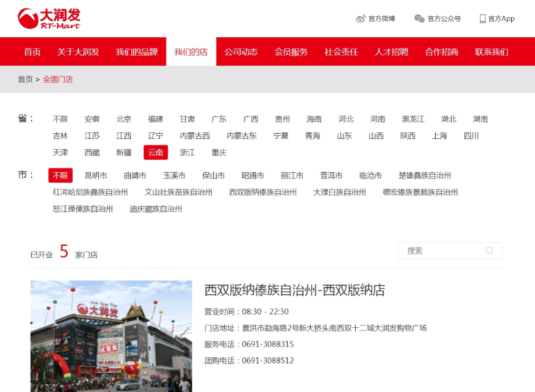This screenshot has width=535, height=392.
Task: Open 合作招商 menu item
Action: point(442,52)
